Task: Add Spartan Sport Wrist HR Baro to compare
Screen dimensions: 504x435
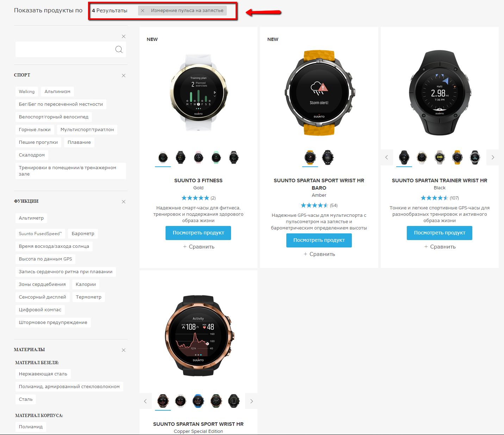Action: point(319,254)
